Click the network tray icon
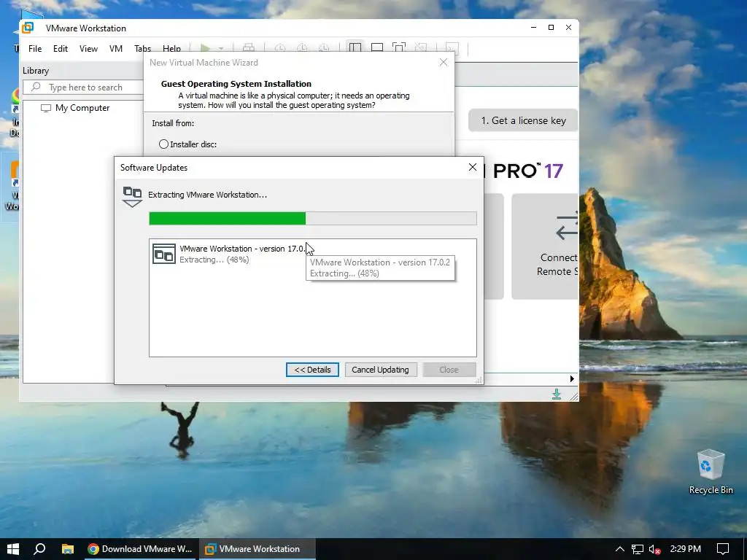Screen dimensions: 747x560 637,549
